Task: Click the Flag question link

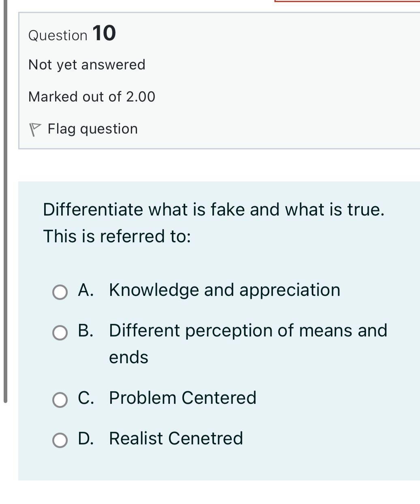Action: (x=92, y=129)
